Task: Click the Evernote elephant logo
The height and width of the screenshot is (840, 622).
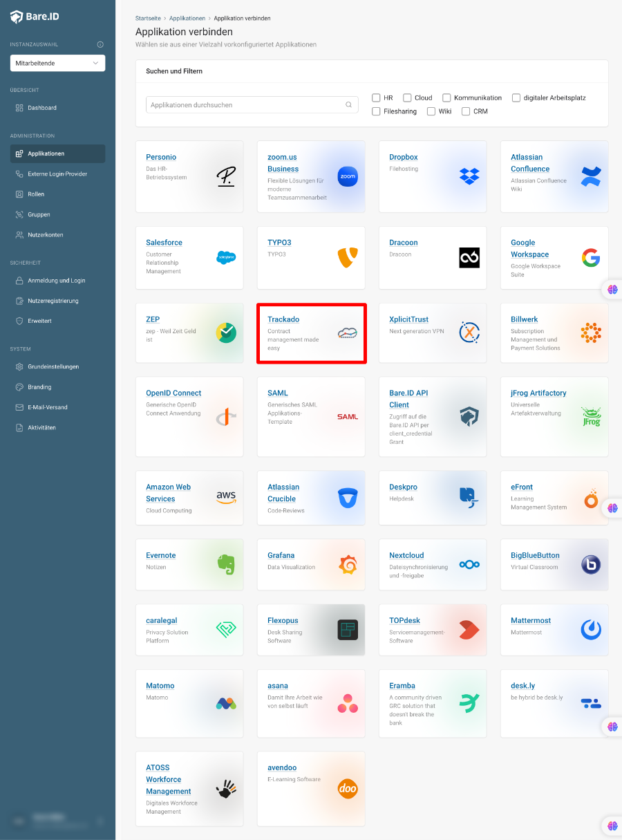Action: point(226,565)
